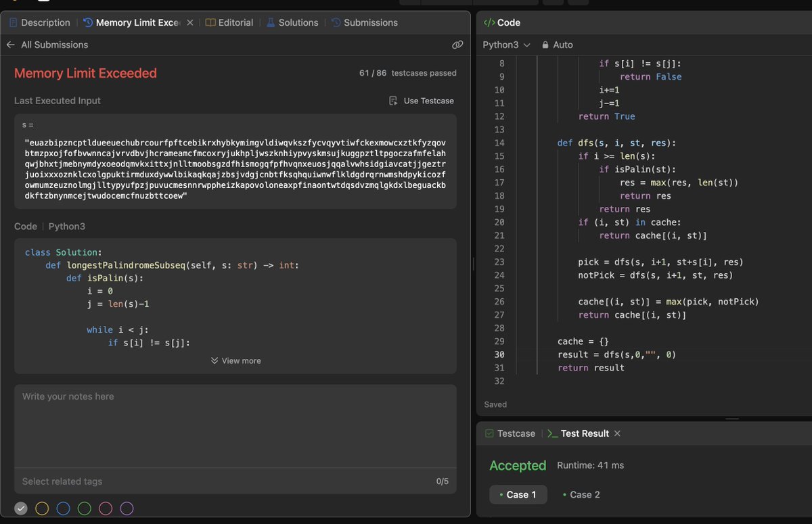Click the Auto lock indicator
This screenshot has height=524, width=812.
[x=557, y=45]
